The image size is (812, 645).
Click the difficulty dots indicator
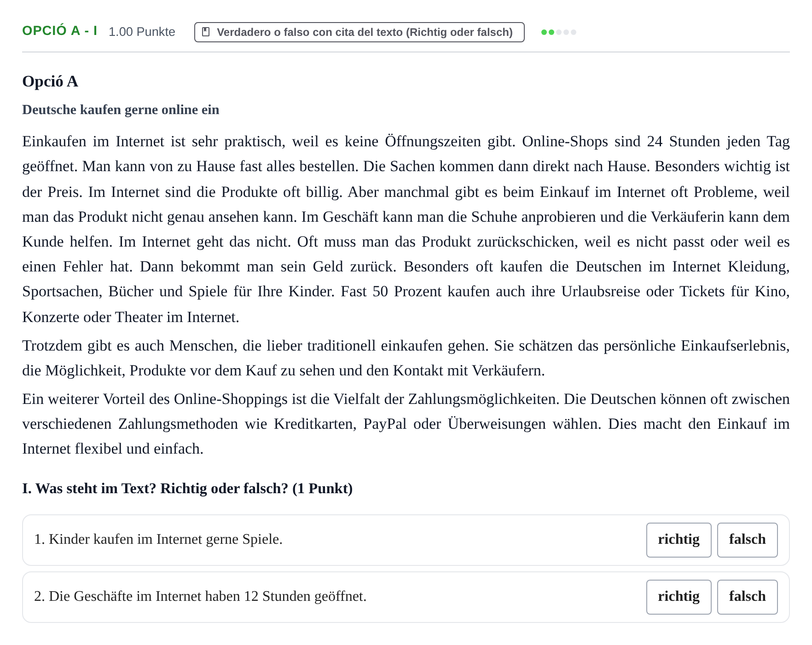[559, 32]
